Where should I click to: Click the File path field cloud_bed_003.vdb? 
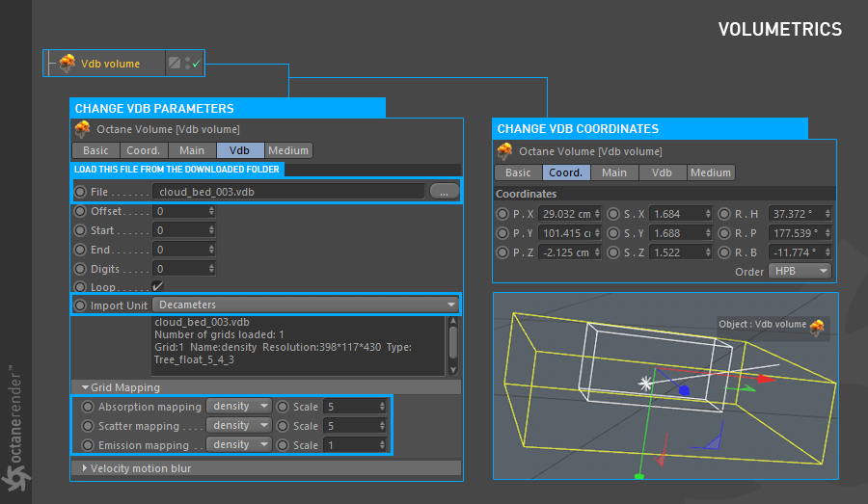(288, 192)
